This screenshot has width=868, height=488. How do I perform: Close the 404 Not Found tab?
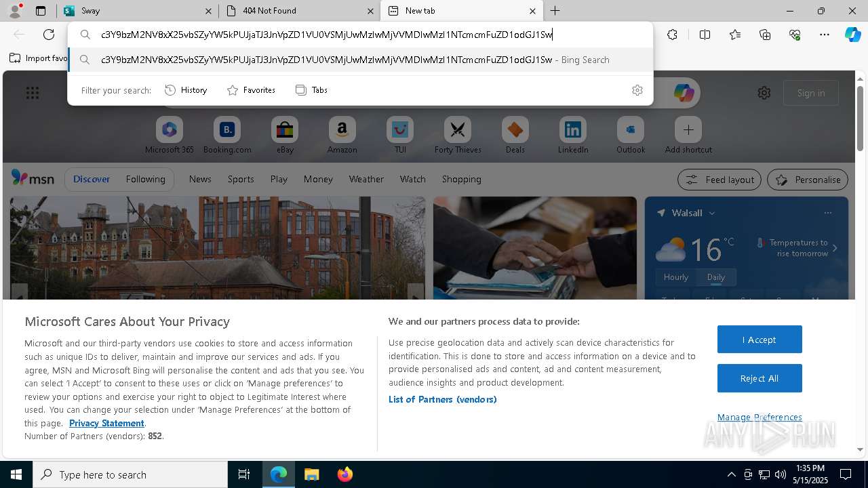point(370,11)
